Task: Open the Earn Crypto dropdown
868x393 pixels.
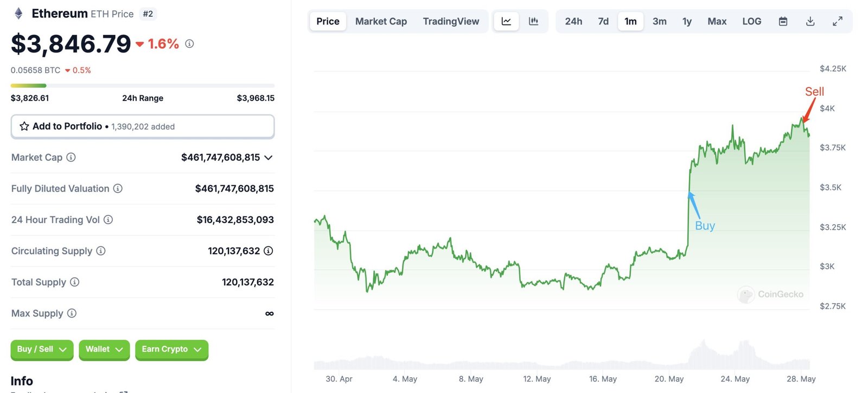Action: 171,350
